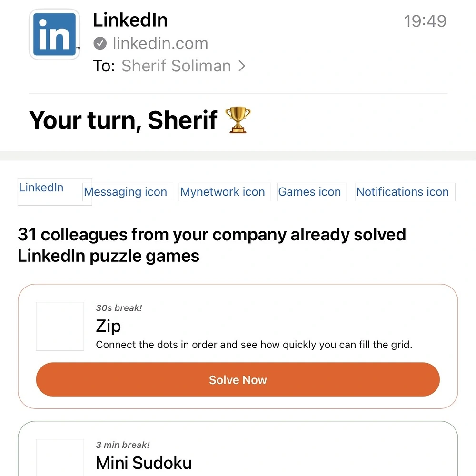
Task: Tap the LinkedIn logo in the navigation bar
Action: [x=41, y=188]
